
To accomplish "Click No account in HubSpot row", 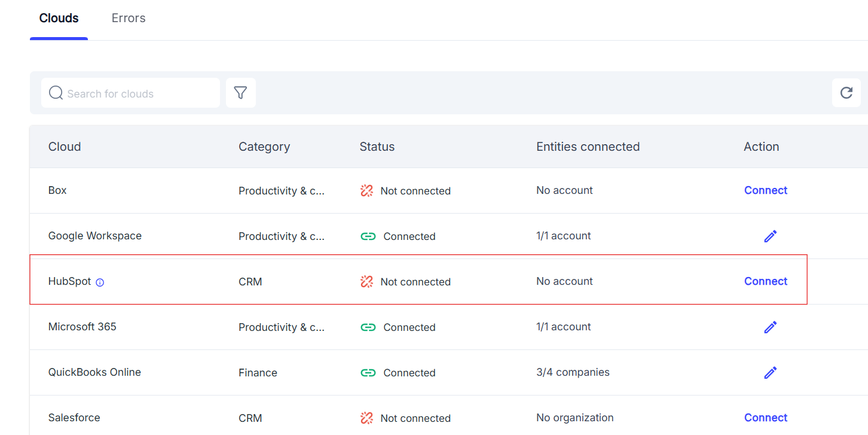I will click(565, 281).
